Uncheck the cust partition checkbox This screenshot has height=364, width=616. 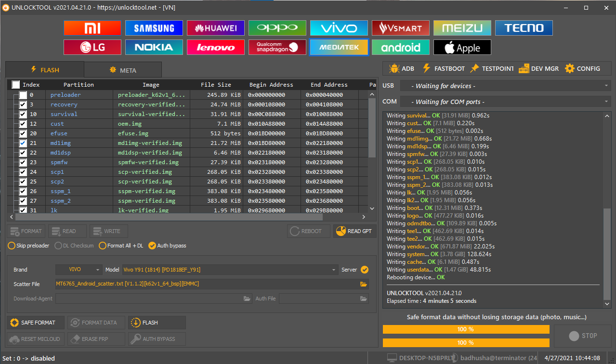[23, 124]
